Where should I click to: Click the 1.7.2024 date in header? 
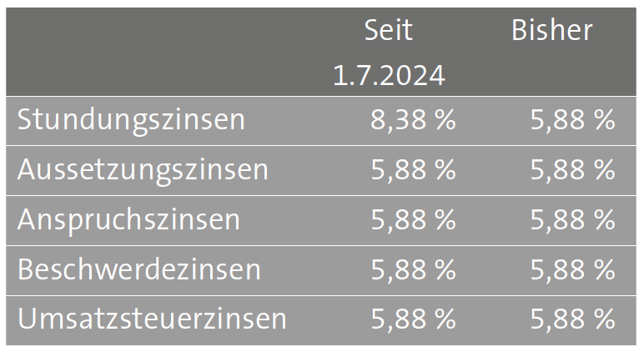click(x=389, y=75)
